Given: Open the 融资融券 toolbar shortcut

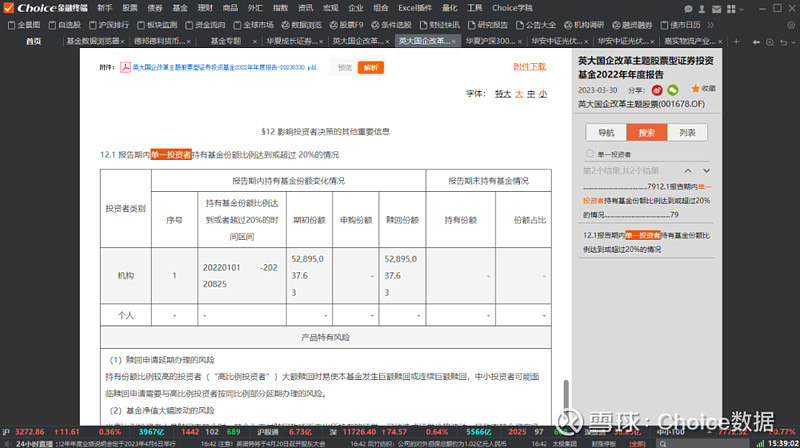Looking at the screenshot, I should [x=632, y=25].
